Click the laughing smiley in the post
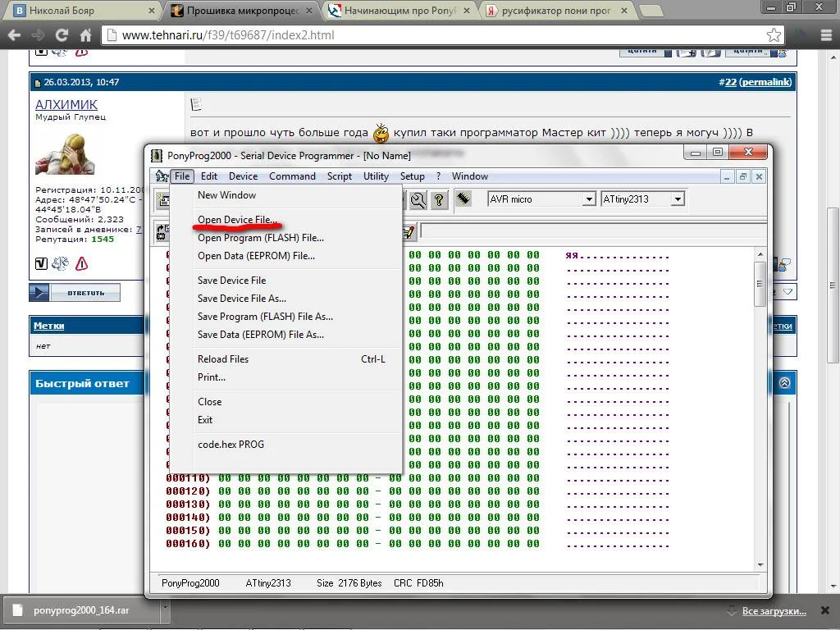 click(381, 133)
